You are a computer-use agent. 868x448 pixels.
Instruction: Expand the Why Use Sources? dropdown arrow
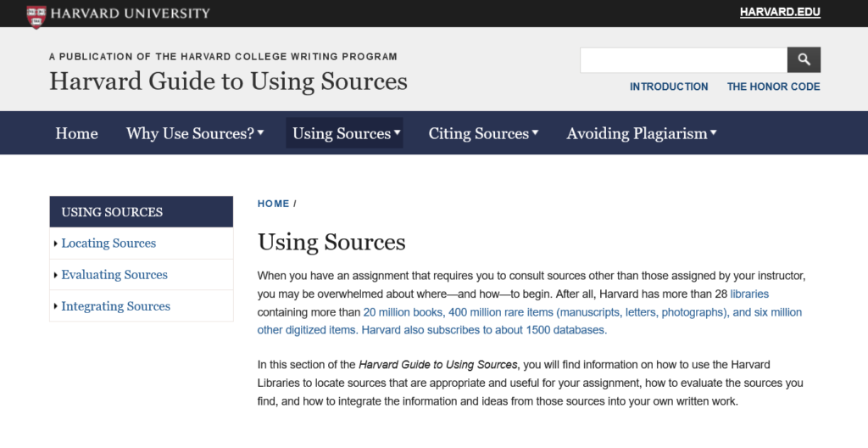(x=261, y=132)
